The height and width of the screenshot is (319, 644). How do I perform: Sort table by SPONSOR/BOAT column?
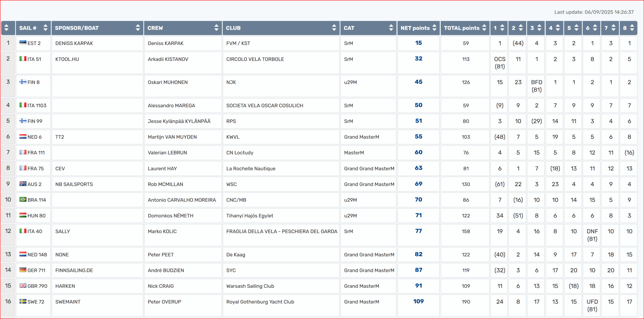point(138,28)
